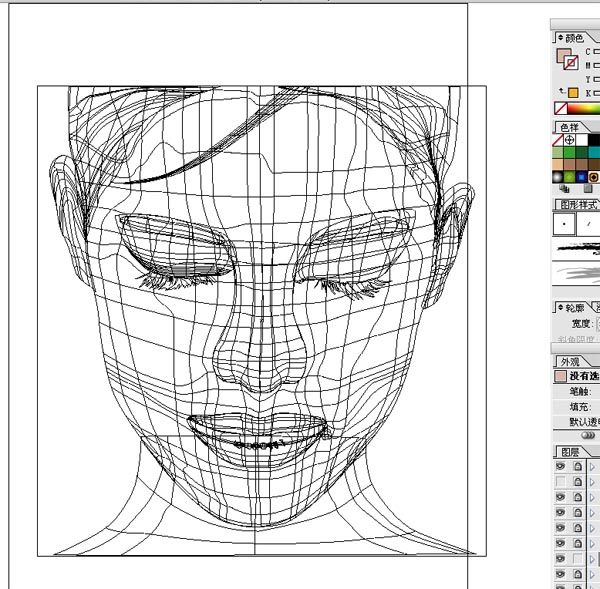
Task: Switch to the 外观 (Appearance) tab
Action: 570,362
